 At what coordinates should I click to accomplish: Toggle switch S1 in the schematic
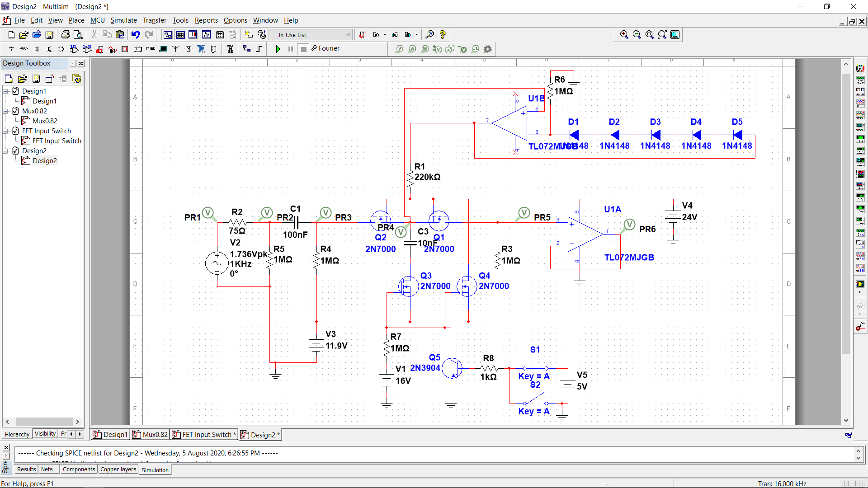535,368
